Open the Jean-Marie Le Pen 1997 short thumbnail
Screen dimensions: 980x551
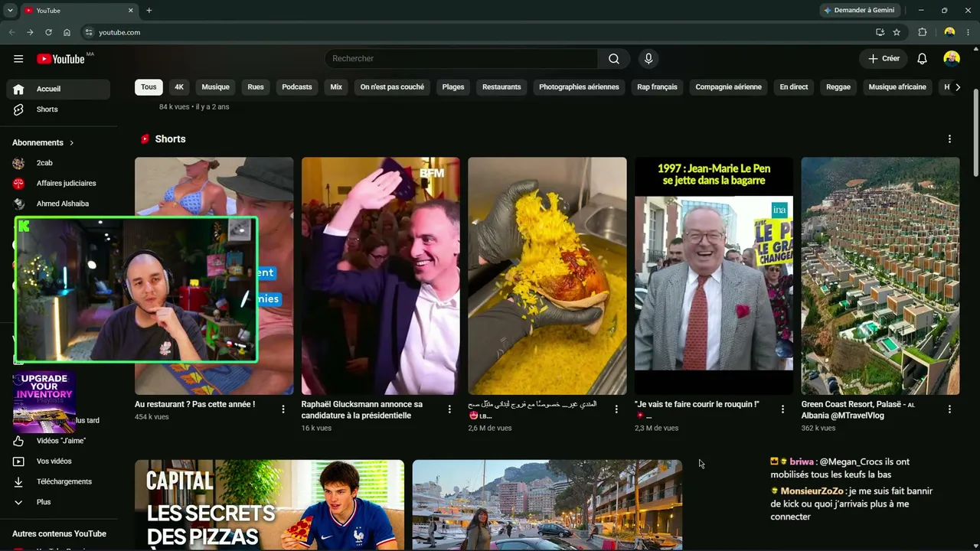pos(714,276)
